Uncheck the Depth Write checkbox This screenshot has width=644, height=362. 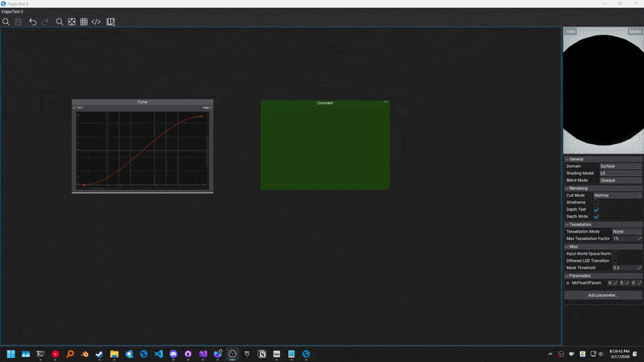pos(596,216)
